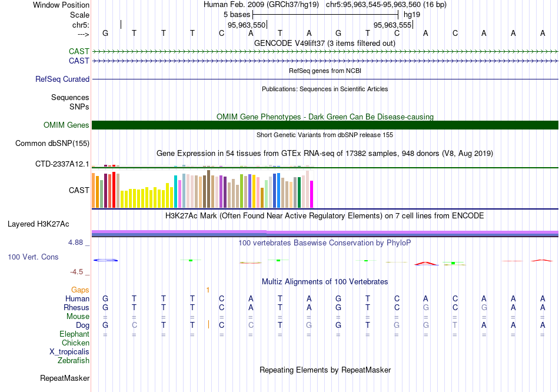The width and height of the screenshot is (559, 392).
Task: Click the Layered H3K27Ac label
Action: [x=38, y=224]
